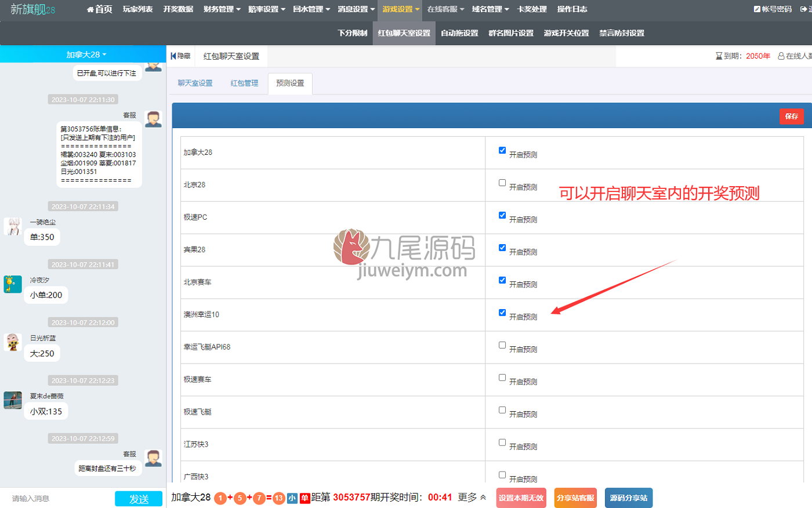Click the 隐藏 collapse panel icon
Viewport: 812px width, 508px height.
(173, 56)
